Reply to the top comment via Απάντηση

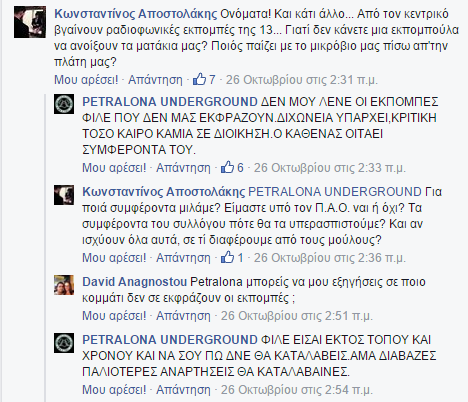tap(155, 80)
